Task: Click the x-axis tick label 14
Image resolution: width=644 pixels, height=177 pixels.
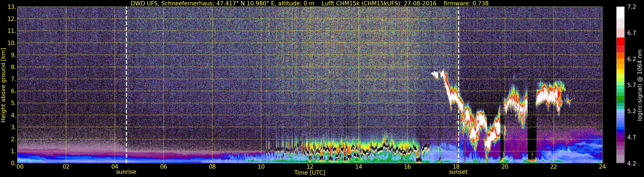Action: [x=358, y=167]
